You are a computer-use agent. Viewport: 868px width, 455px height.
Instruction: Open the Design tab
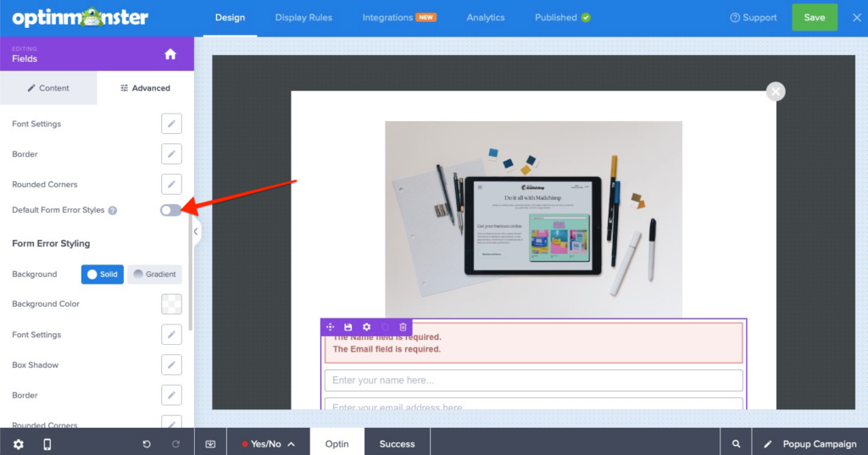231,18
